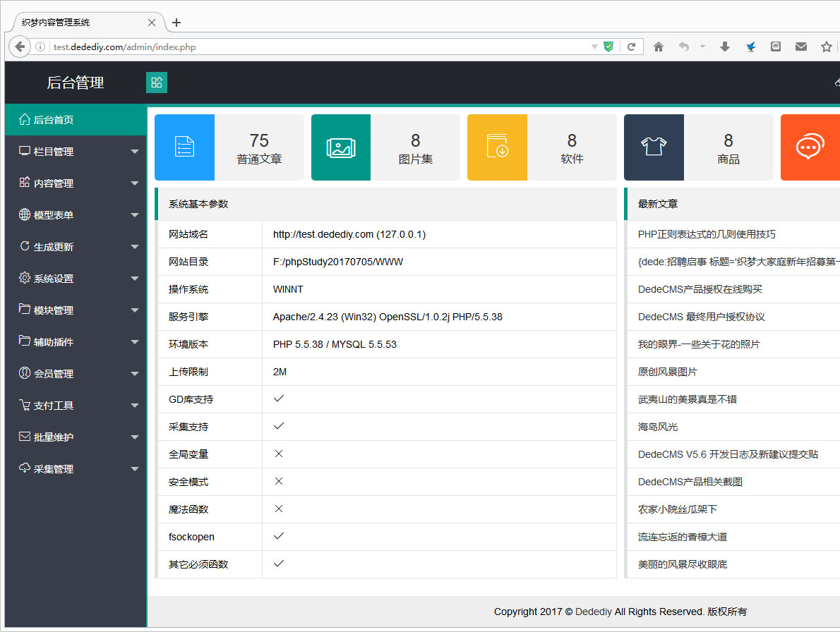The image size is (840, 632).
Task: Open the address bar history dropdown arrow
Action: (x=594, y=47)
